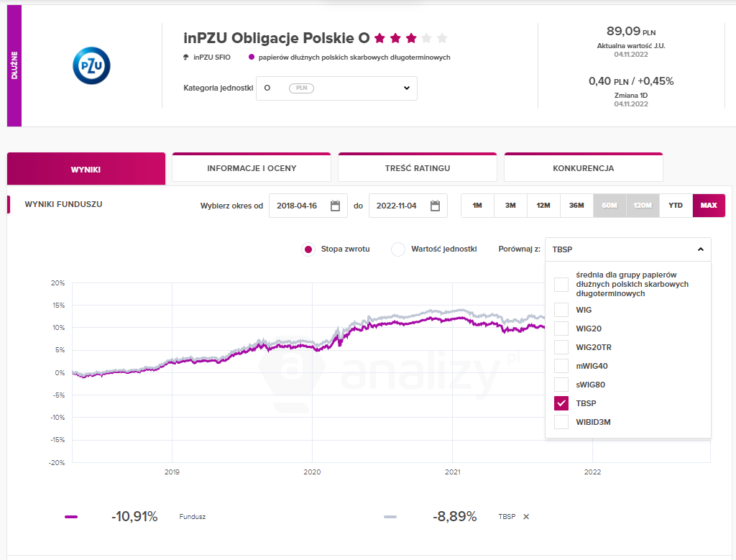Click the grey TBSP legend swatch
The width and height of the screenshot is (736, 560).
(390, 517)
